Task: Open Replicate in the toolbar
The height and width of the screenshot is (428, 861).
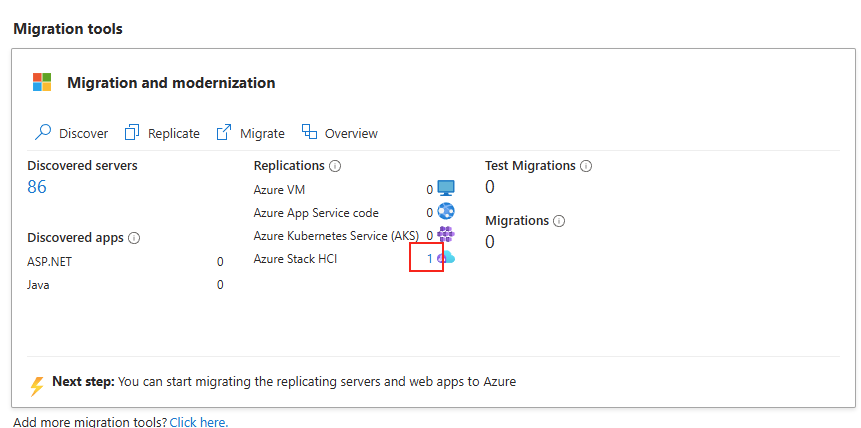Action: pos(162,133)
